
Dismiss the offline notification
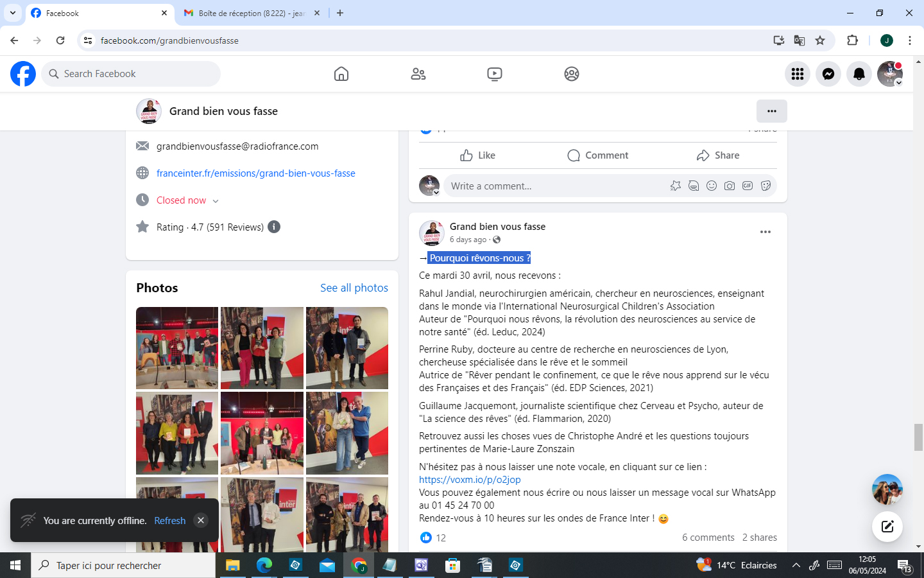coord(201,520)
